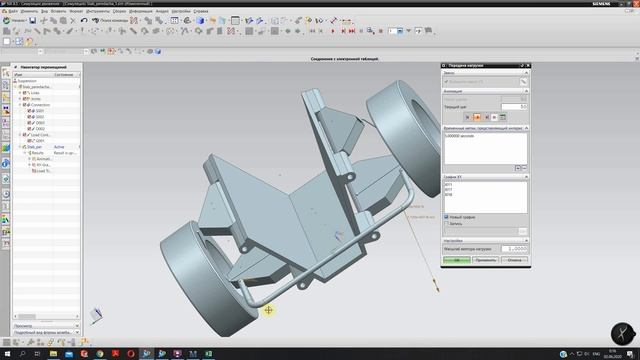Click the green-blue palette sidebar icon

tap(6, 148)
